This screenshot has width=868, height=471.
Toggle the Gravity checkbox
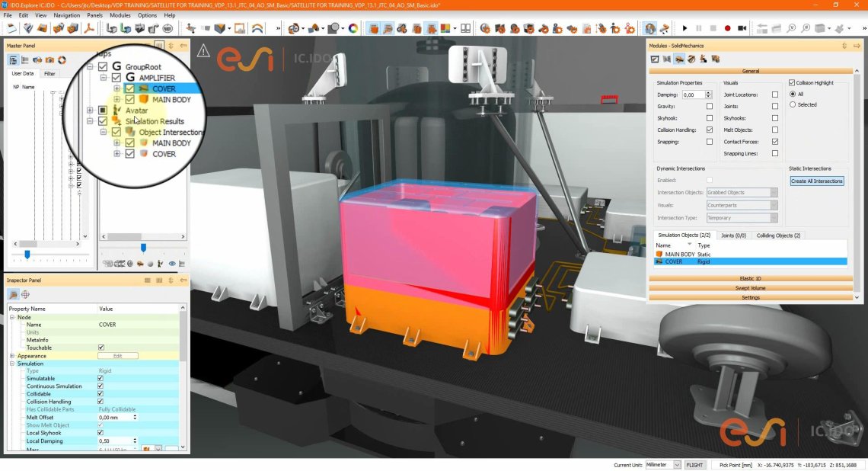tap(709, 107)
